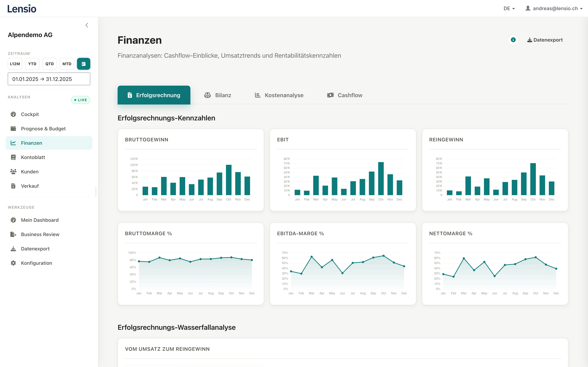Collapse the sidebar with the chevron

click(x=87, y=25)
